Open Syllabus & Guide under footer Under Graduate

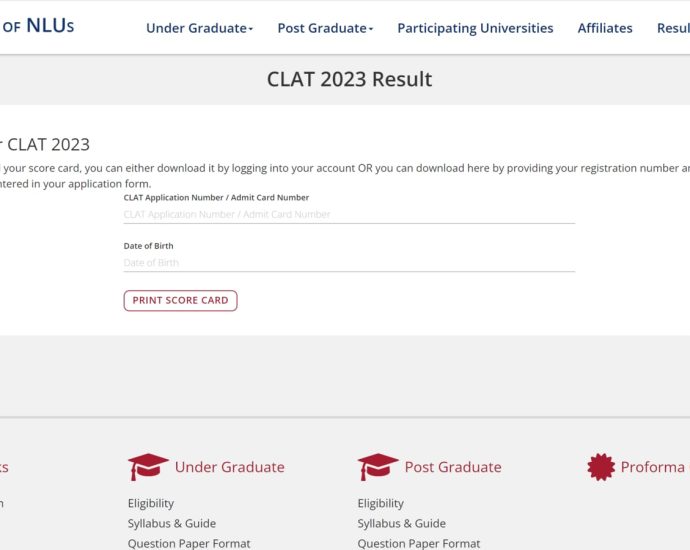click(x=172, y=523)
